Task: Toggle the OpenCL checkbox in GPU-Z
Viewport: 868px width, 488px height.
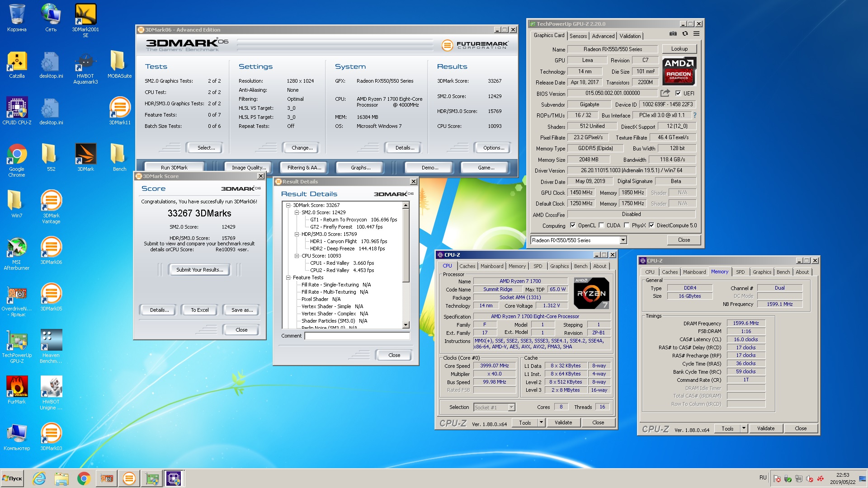Action: point(573,225)
